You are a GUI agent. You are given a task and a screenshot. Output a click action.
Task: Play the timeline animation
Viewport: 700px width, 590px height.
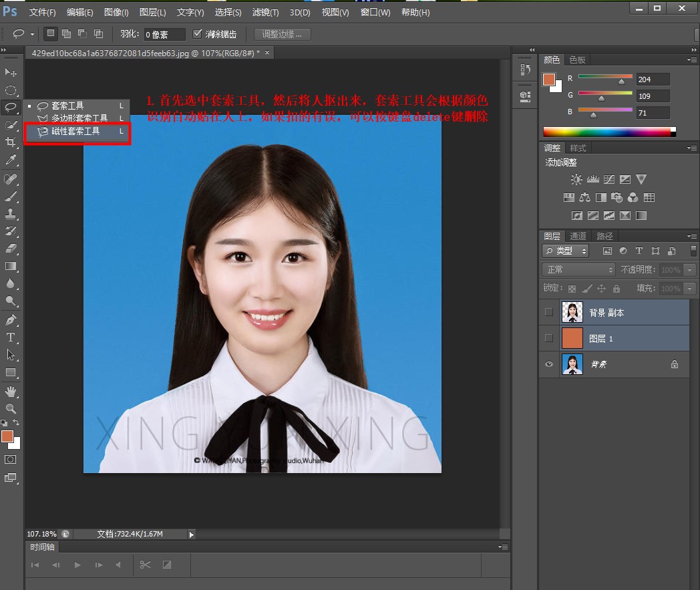[77, 565]
